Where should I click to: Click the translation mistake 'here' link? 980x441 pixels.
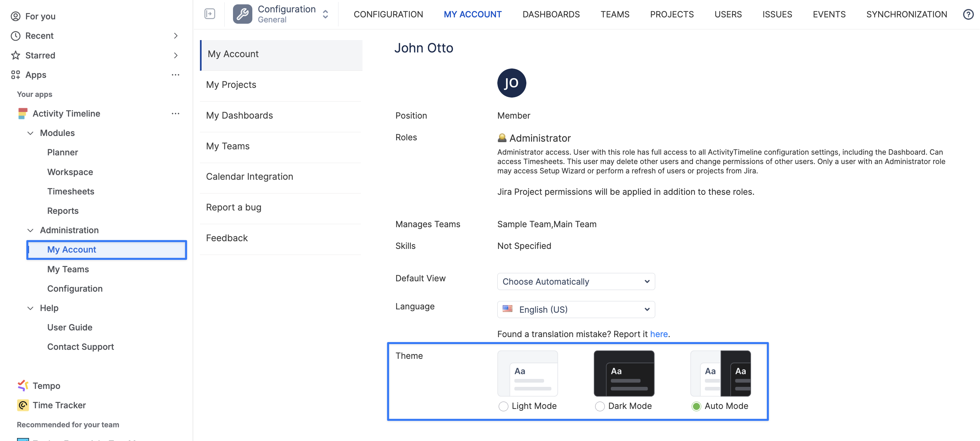point(659,334)
